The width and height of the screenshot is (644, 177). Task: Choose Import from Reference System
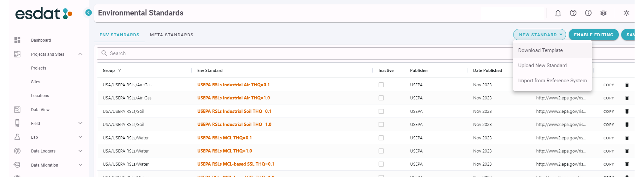click(552, 81)
